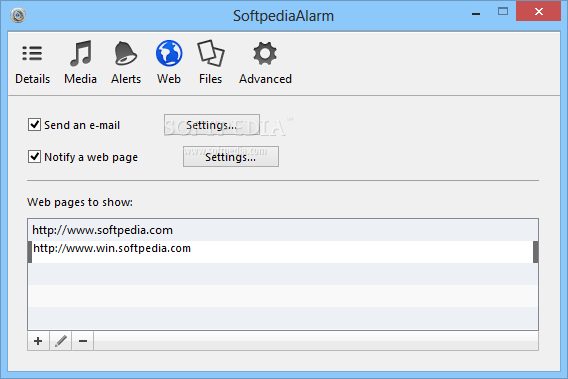Switch to the Media music note tab

80,63
